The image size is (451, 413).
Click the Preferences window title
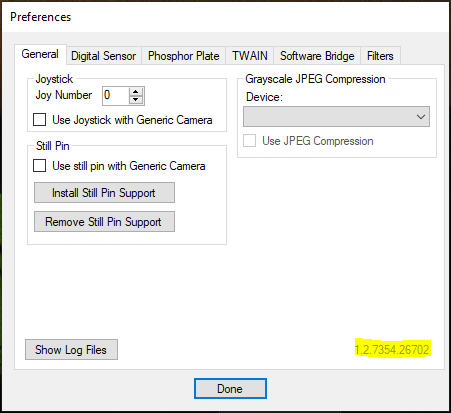(x=41, y=17)
